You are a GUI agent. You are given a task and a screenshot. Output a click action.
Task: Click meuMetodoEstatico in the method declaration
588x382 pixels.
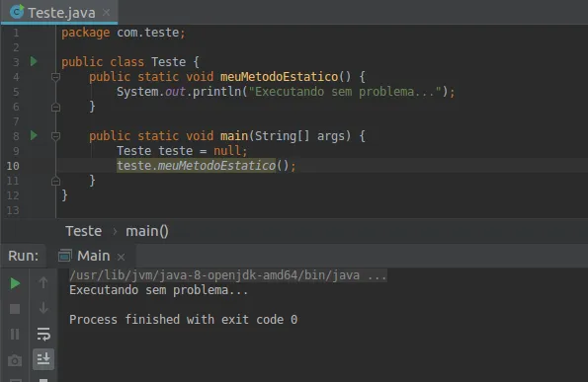tap(280, 77)
